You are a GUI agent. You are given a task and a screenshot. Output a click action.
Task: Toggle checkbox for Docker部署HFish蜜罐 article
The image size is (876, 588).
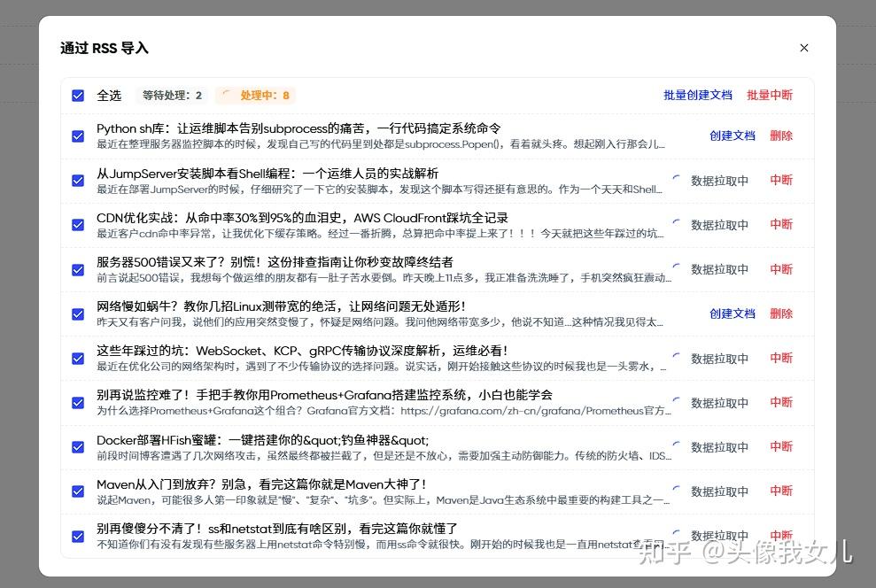pos(78,447)
